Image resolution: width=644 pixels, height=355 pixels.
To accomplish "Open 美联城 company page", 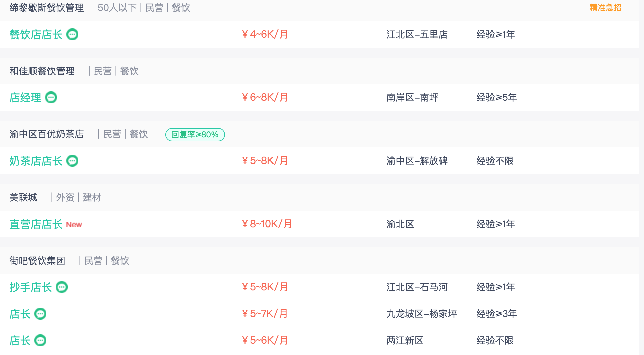I will point(23,197).
